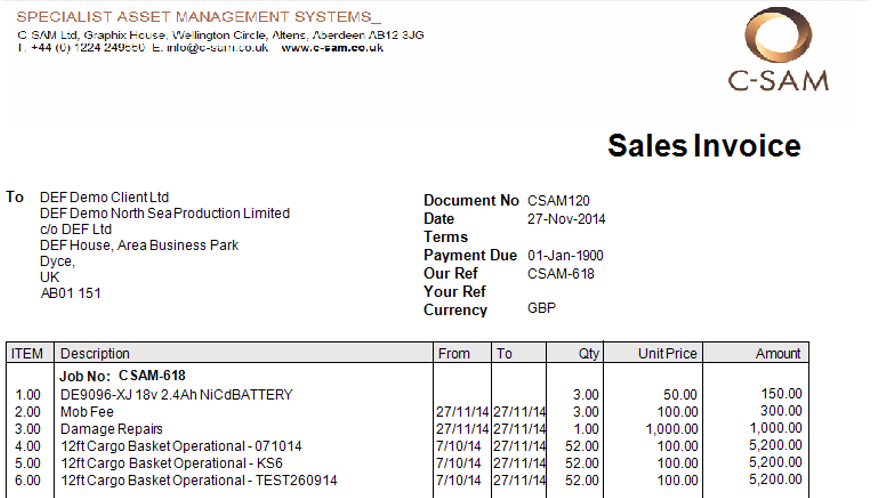This screenshot has width=874, height=498.
Task: Click the Amount column header
Action: [777, 353]
